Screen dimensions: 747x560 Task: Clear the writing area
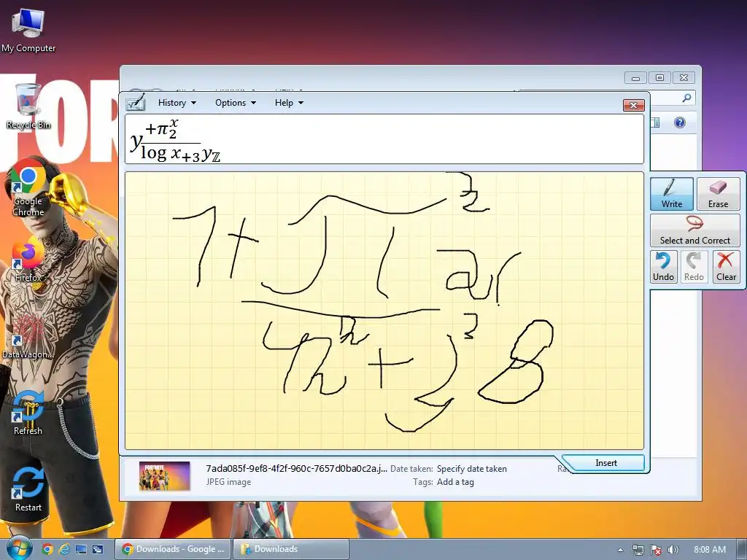726,267
